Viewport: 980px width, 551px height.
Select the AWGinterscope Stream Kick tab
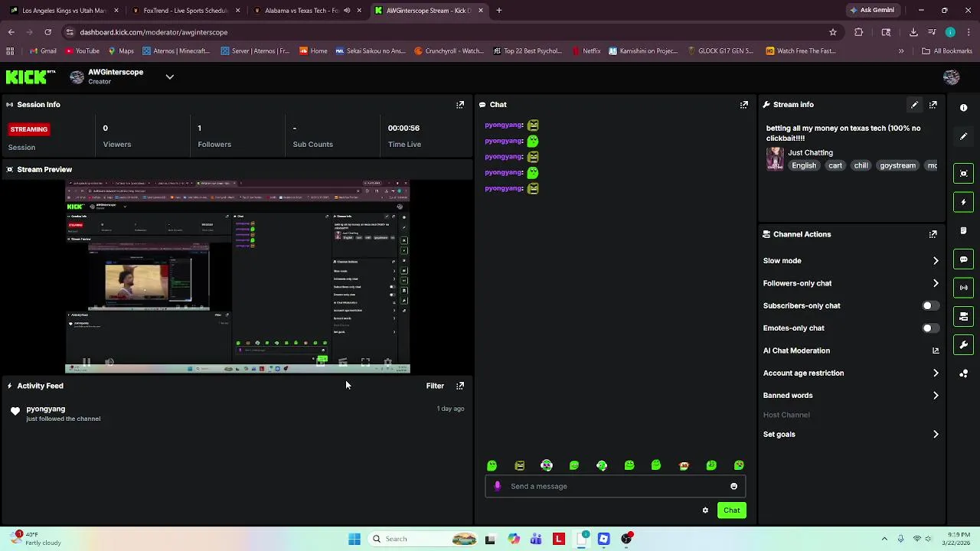point(430,11)
